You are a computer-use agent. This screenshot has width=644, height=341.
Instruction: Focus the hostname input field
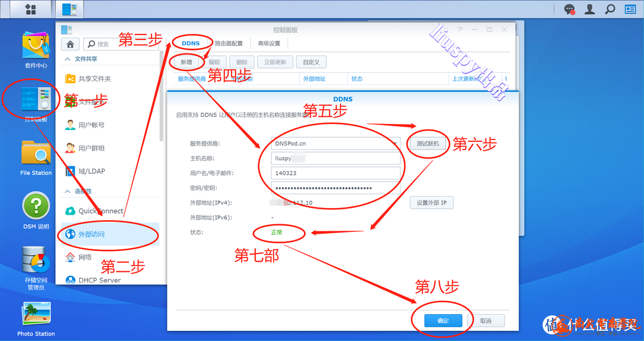(336, 158)
